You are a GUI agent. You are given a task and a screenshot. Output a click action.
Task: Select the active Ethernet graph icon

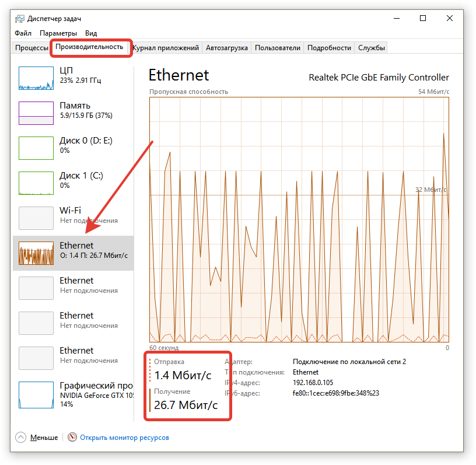tap(36, 253)
